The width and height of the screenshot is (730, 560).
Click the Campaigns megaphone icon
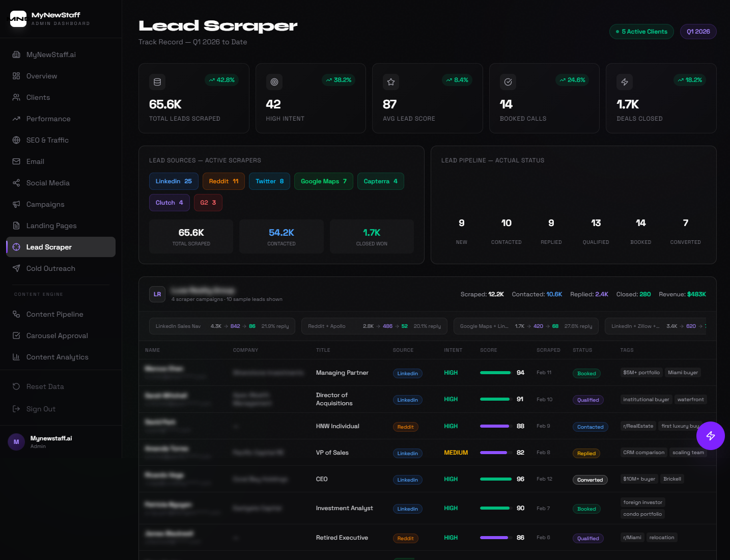(16, 204)
